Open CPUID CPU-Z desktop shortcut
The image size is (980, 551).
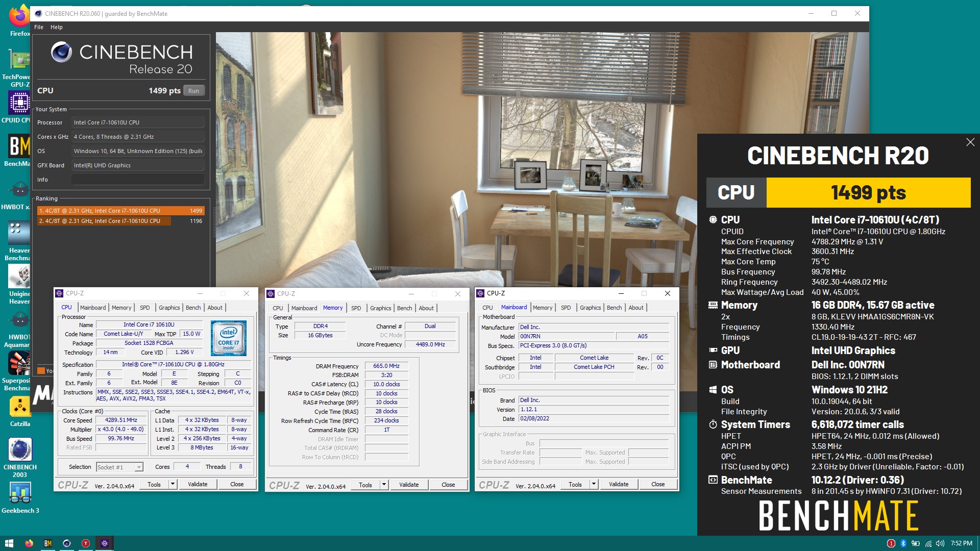[x=19, y=107]
